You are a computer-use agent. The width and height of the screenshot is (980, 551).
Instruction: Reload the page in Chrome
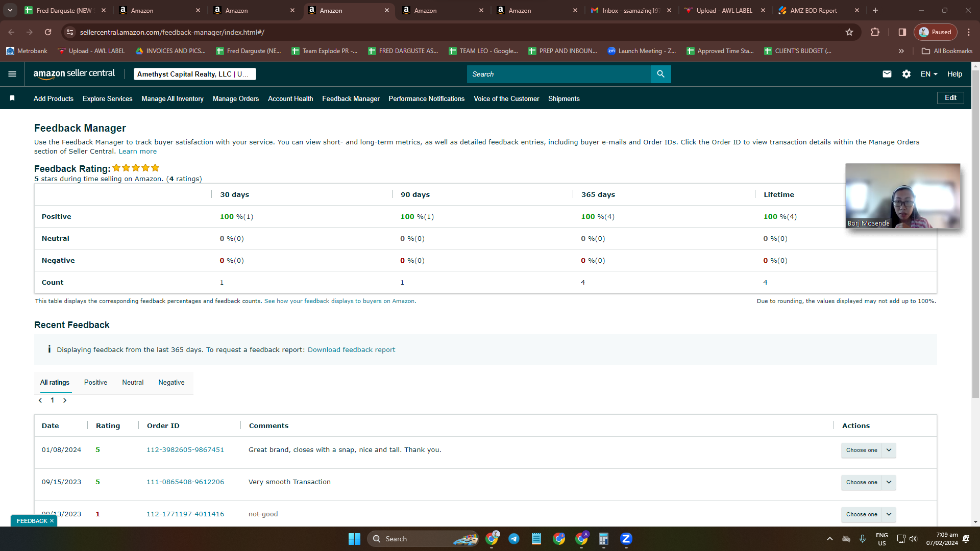point(48,32)
